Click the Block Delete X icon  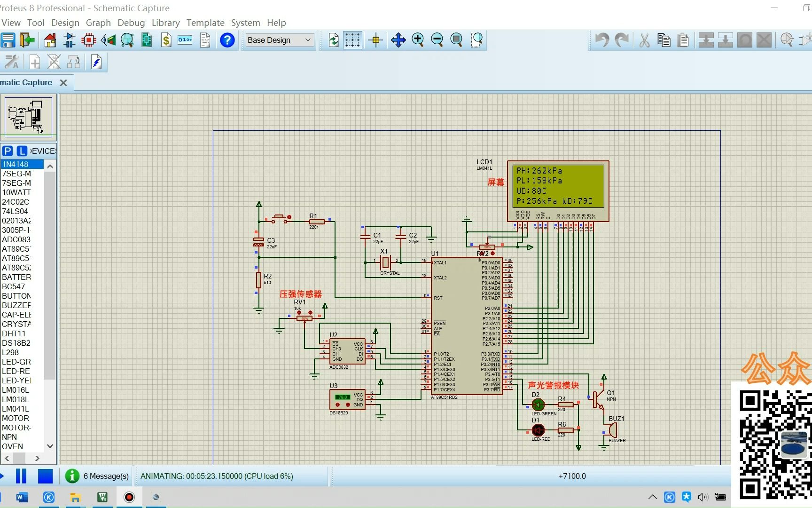coord(764,40)
